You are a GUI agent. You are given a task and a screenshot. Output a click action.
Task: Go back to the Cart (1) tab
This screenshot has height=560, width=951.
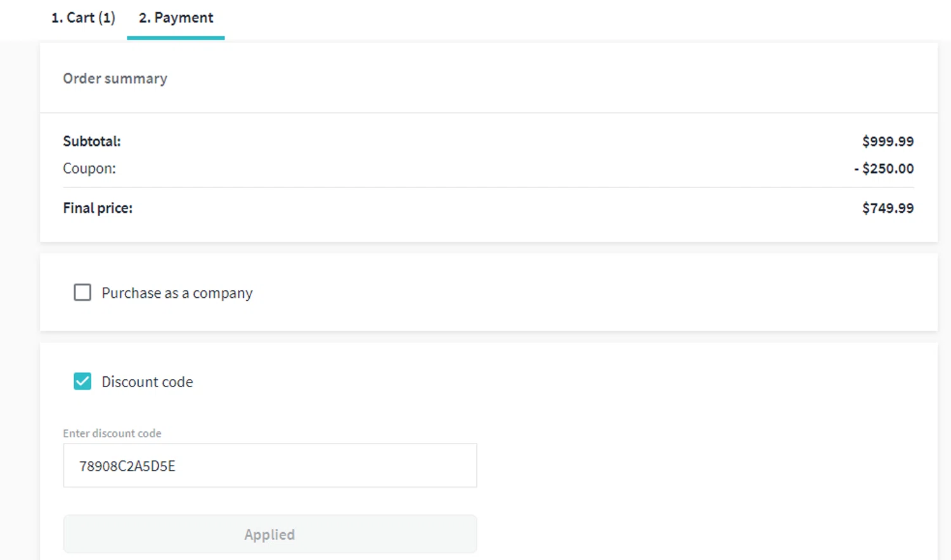[83, 18]
